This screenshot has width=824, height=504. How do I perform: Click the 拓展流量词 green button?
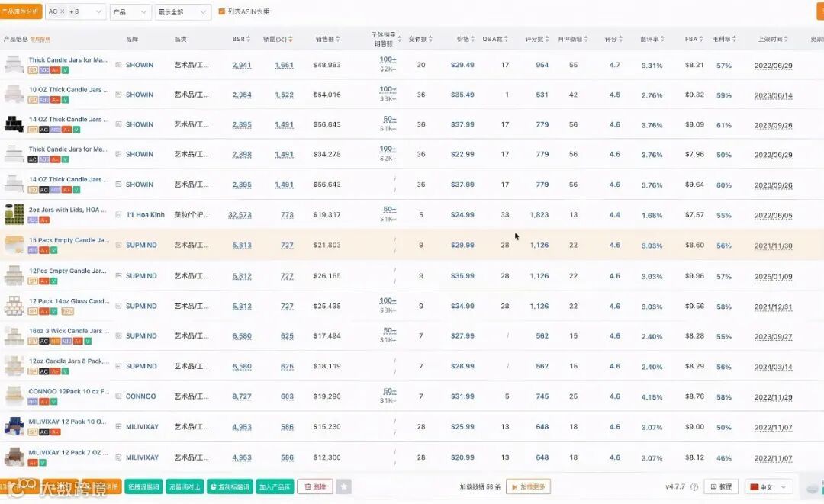pyautogui.click(x=143, y=486)
